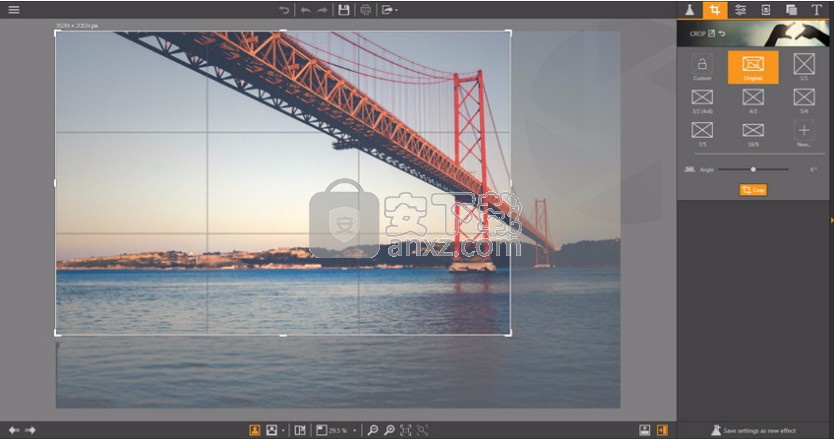Click the angle value 0° field
The height and width of the screenshot is (439, 834).
tap(813, 169)
